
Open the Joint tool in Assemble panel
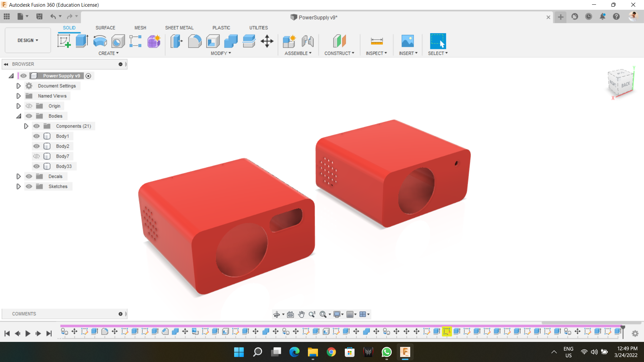point(308,41)
